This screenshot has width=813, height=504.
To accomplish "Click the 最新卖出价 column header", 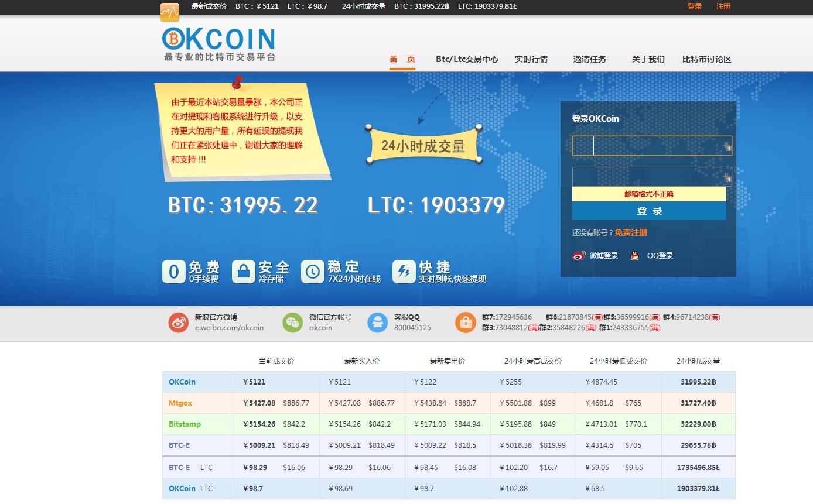I will [x=448, y=361].
